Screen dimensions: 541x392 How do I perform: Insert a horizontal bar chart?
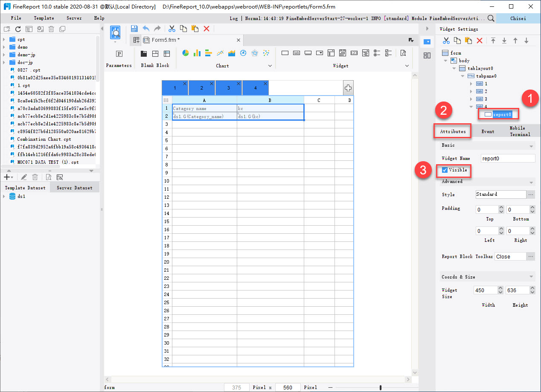[209, 53]
